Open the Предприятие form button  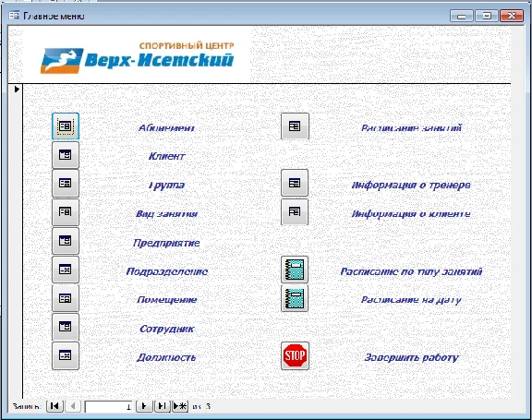point(66,241)
